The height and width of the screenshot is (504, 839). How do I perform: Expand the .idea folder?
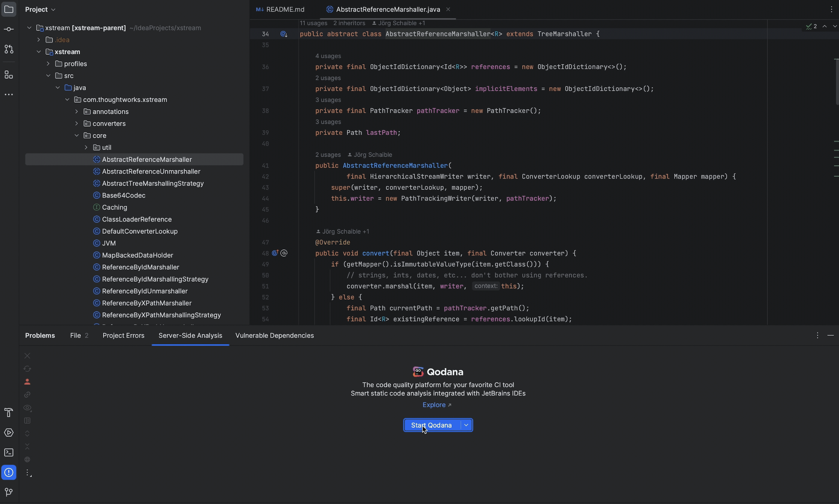(39, 40)
